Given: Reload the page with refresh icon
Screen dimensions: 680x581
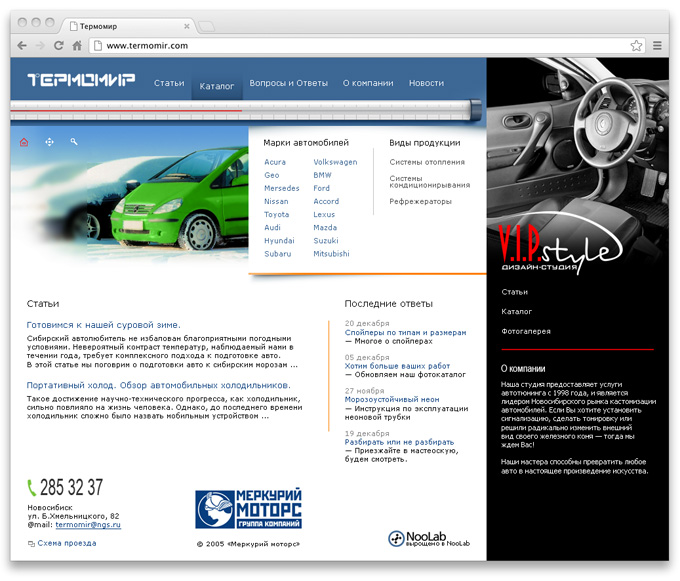Looking at the screenshot, I should coord(59,45).
